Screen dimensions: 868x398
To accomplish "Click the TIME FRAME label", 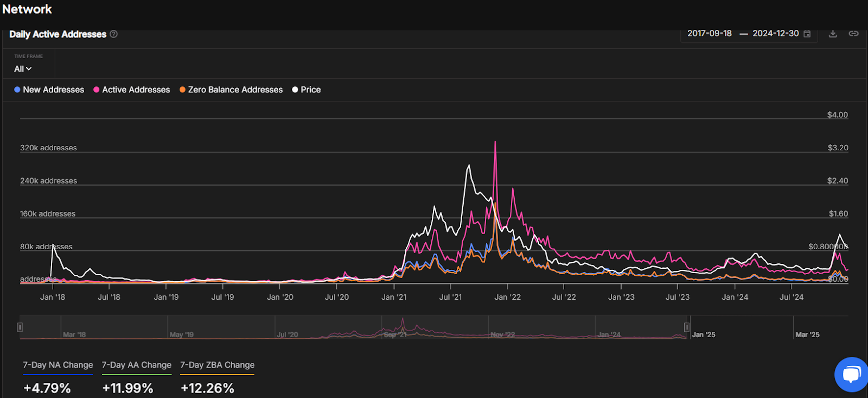I will pyautogui.click(x=28, y=56).
